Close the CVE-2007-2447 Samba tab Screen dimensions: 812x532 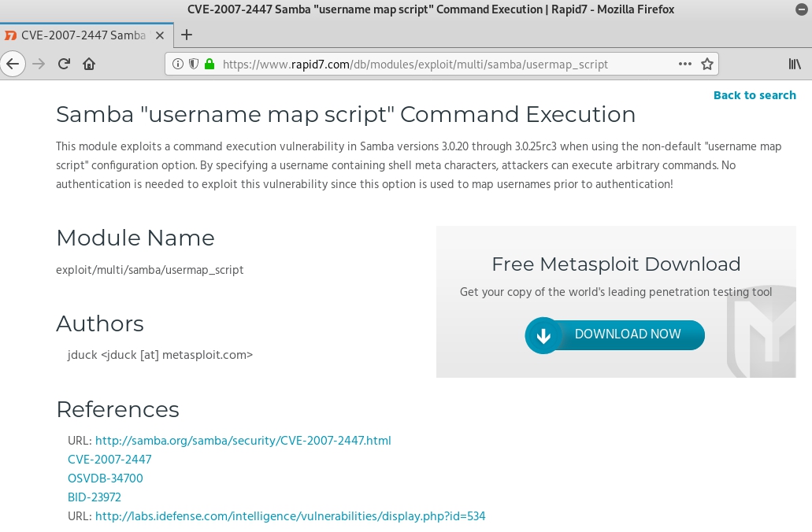pos(160,35)
